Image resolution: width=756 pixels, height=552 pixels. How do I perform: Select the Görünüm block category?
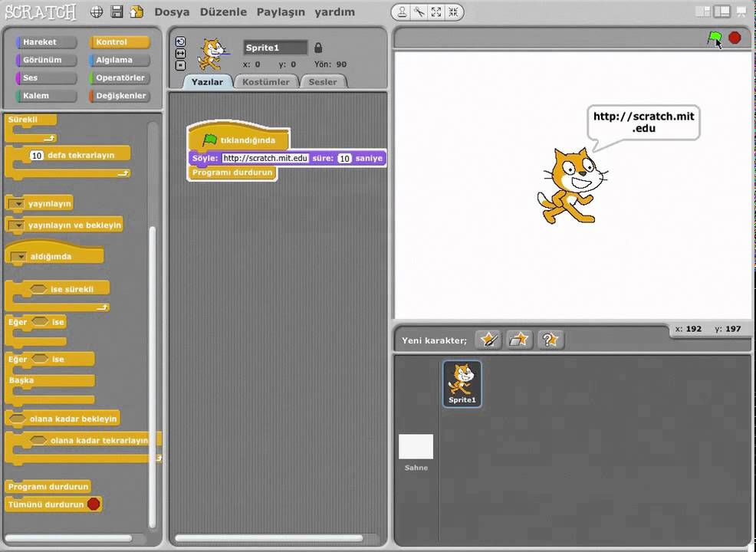[46, 60]
